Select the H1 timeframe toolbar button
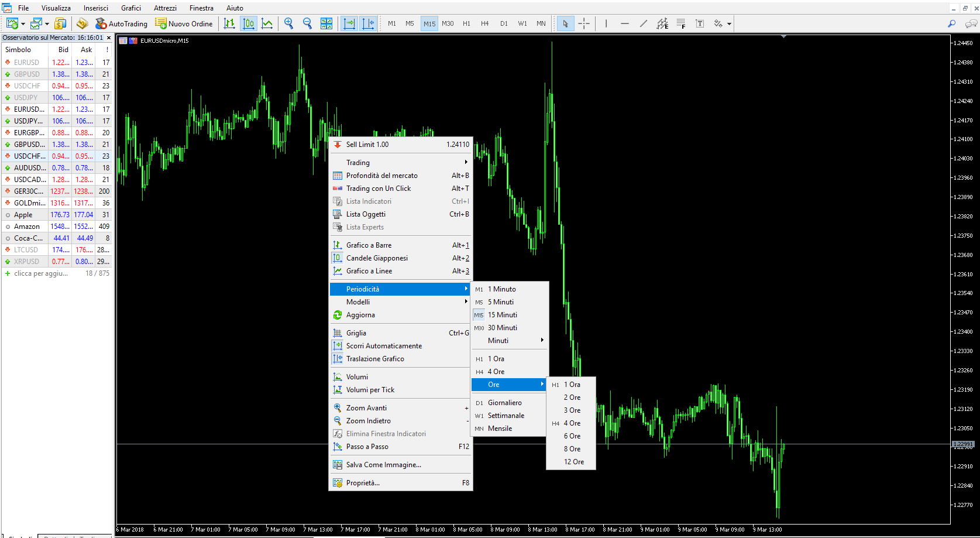980x538 pixels. click(x=466, y=23)
